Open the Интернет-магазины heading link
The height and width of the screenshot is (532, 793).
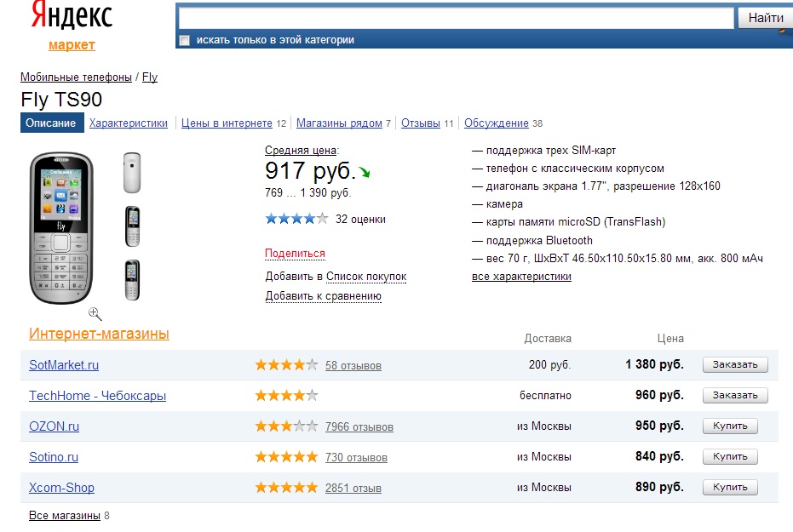(99, 334)
